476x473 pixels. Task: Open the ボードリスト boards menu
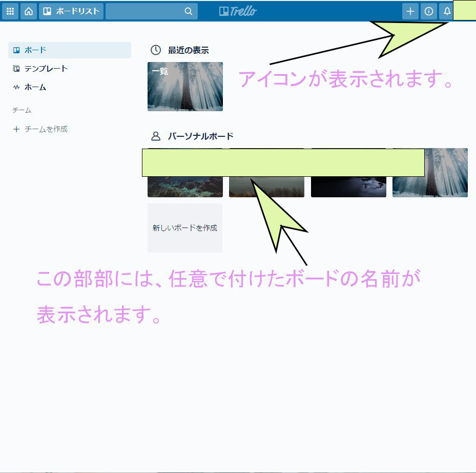click(x=71, y=11)
